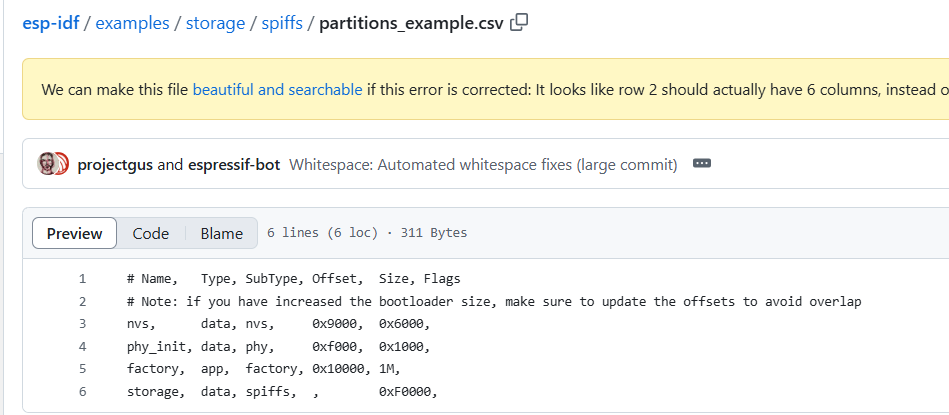Open the projectgus author profile link
The width and height of the screenshot is (949, 415).
point(115,164)
